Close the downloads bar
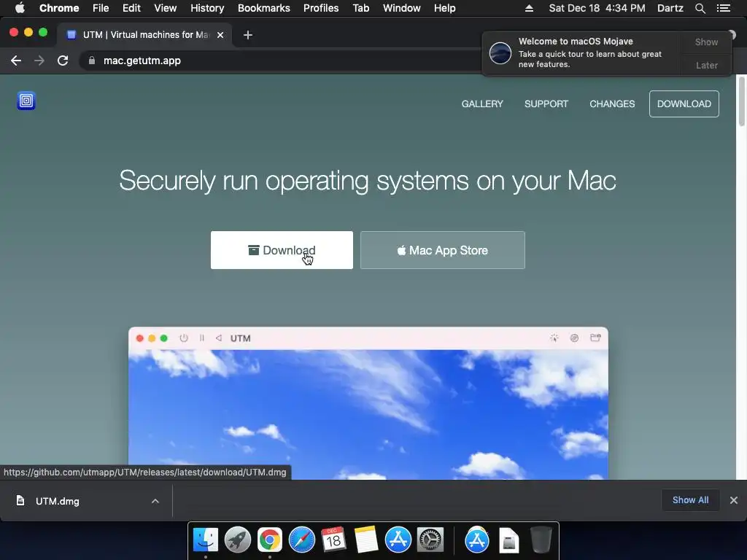747x560 pixels. tap(734, 500)
